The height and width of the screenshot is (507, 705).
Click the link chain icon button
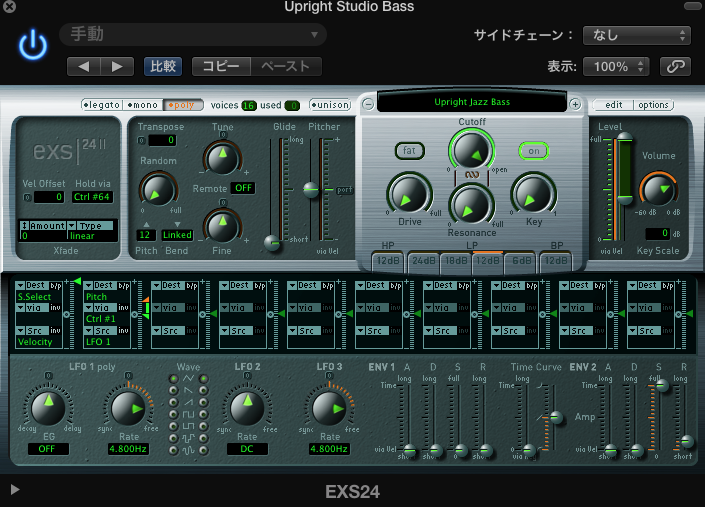coord(675,67)
